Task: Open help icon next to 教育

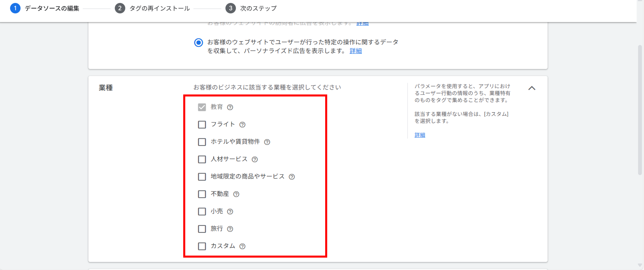Action: point(230,107)
